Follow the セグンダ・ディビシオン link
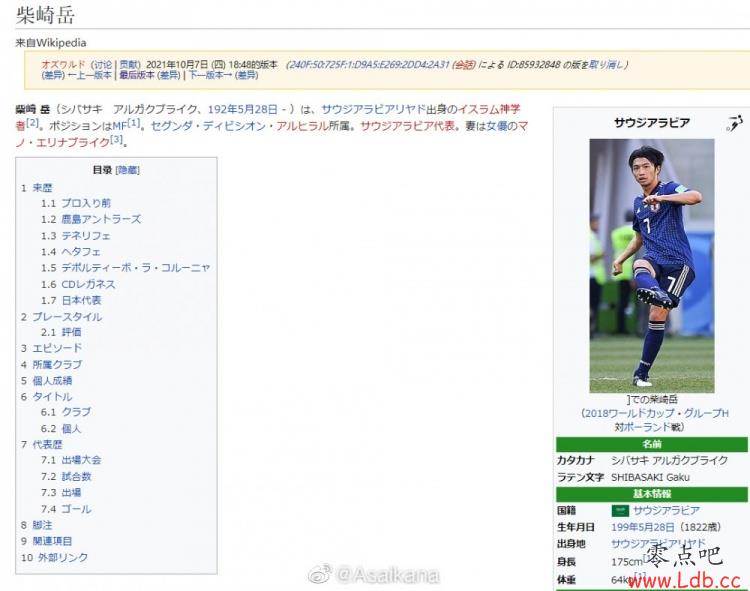The height and width of the screenshot is (591, 750). pyautogui.click(x=210, y=126)
